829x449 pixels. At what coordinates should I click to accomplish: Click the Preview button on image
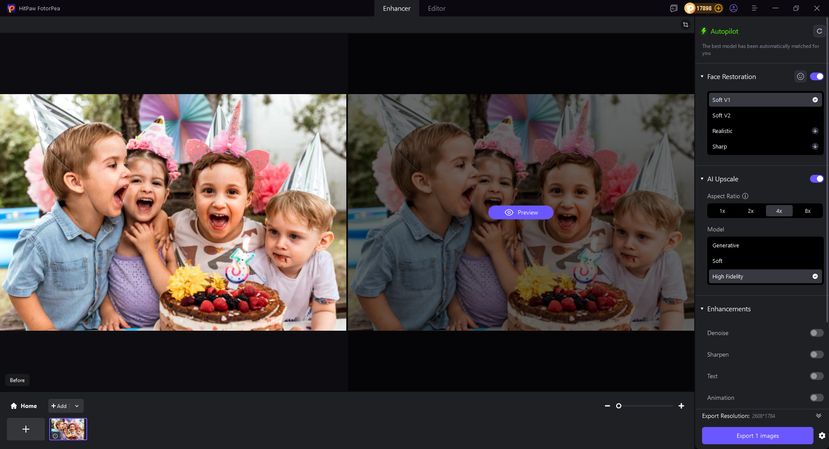point(521,213)
